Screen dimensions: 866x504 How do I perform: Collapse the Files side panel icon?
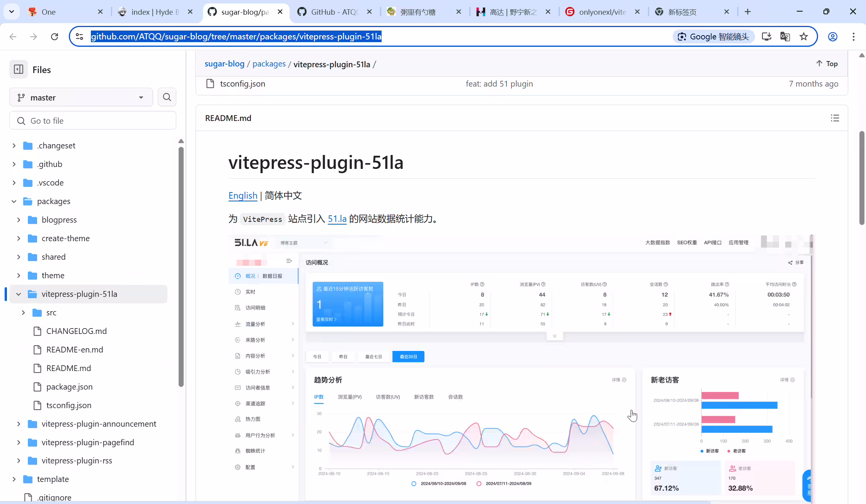click(x=19, y=70)
